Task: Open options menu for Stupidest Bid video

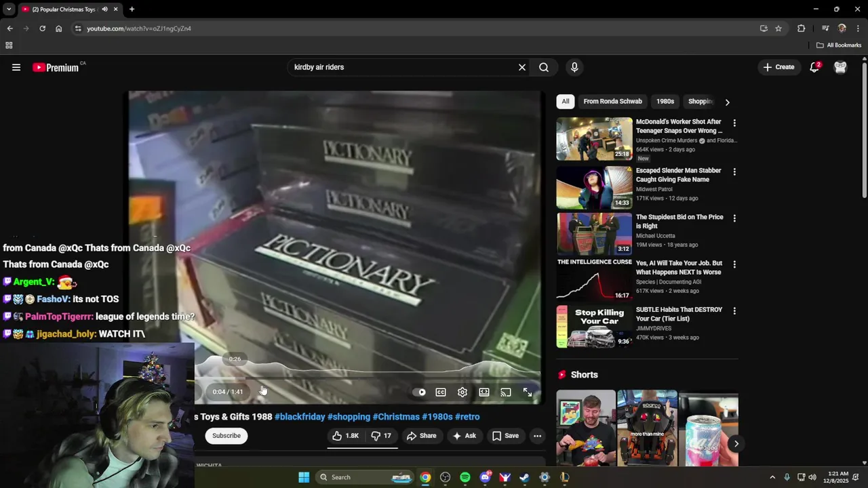Action: (734, 218)
